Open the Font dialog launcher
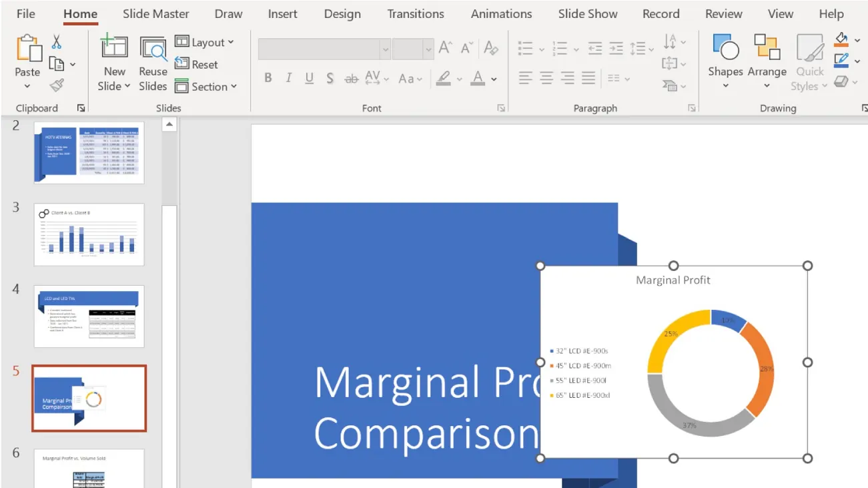Screen dimensions: 868x488 [x=501, y=107]
